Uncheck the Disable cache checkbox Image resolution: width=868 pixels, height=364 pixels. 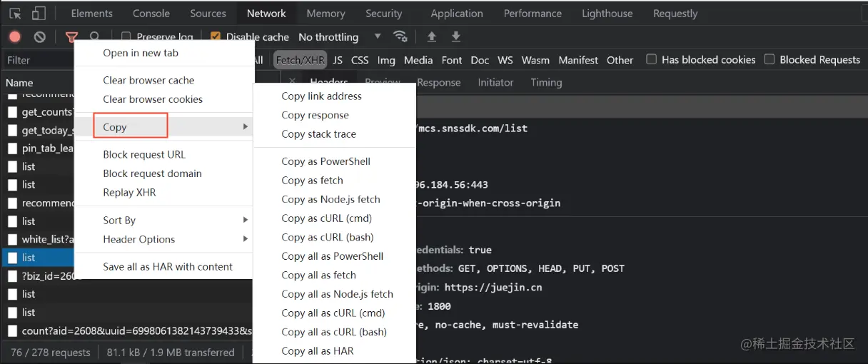click(x=216, y=37)
